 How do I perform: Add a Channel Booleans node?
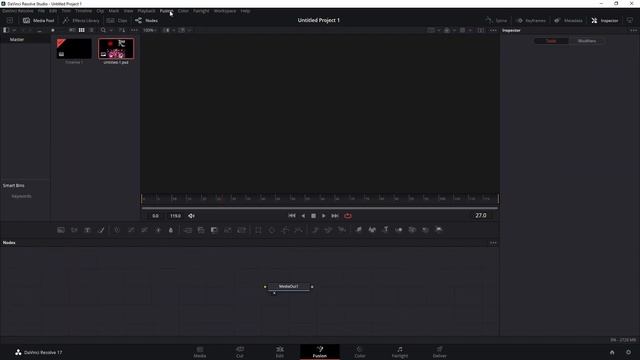[x=201, y=230]
